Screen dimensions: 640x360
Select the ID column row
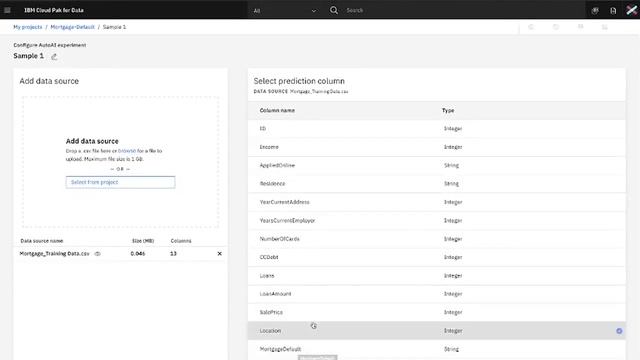[436, 129]
